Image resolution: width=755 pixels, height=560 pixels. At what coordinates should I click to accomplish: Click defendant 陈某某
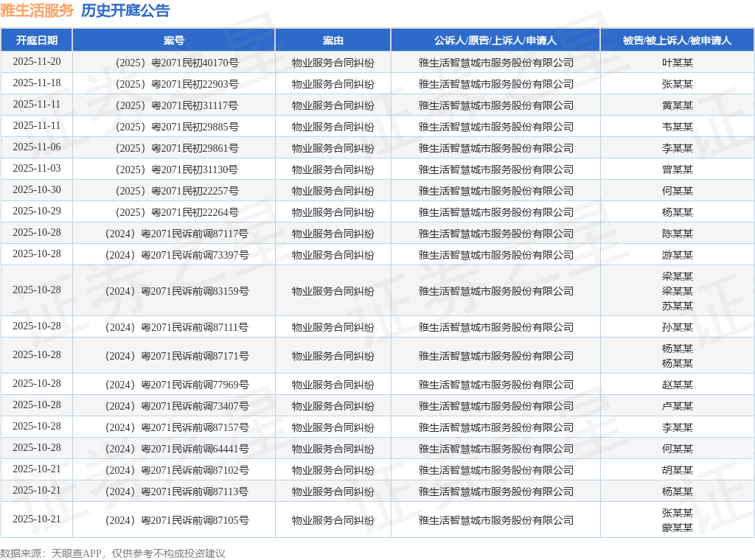[677, 234]
